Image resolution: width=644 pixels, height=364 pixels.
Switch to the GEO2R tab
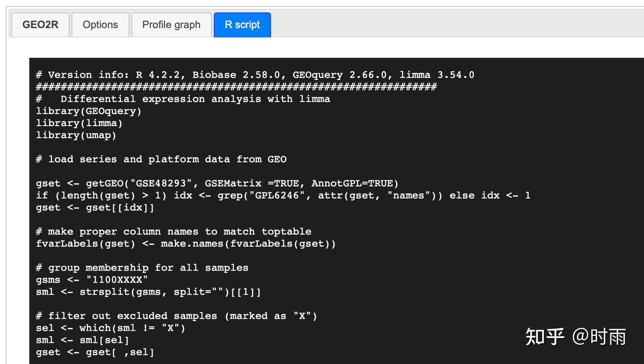click(40, 25)
